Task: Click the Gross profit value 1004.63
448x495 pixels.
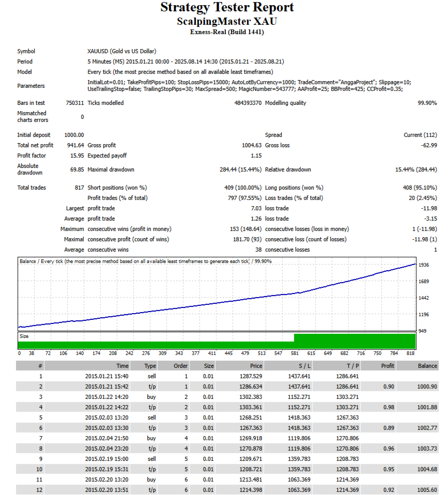Action: (252, 145)
